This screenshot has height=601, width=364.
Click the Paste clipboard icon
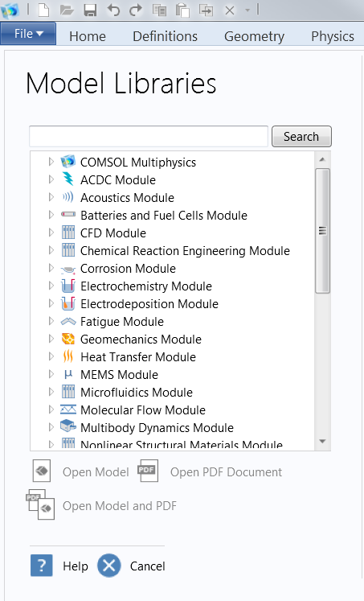coord(182,10)
